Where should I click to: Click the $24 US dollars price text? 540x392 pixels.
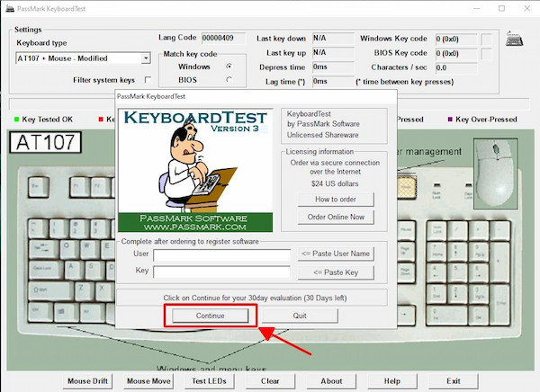(x=335, y=183)
